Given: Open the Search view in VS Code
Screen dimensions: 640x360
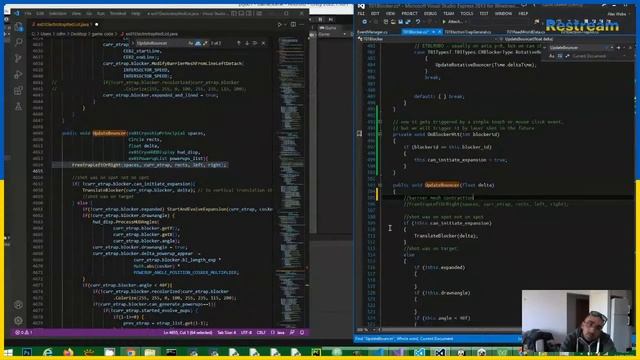Looking at the screenshot, I should pyautogui.click(x=18, y=42).
